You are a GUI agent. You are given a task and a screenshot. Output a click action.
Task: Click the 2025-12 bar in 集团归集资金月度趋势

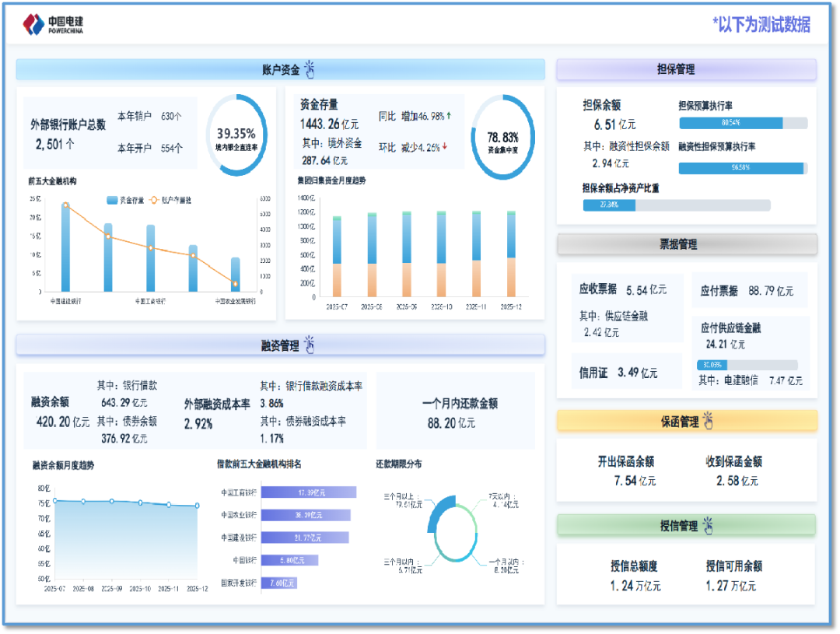(511, 254)
